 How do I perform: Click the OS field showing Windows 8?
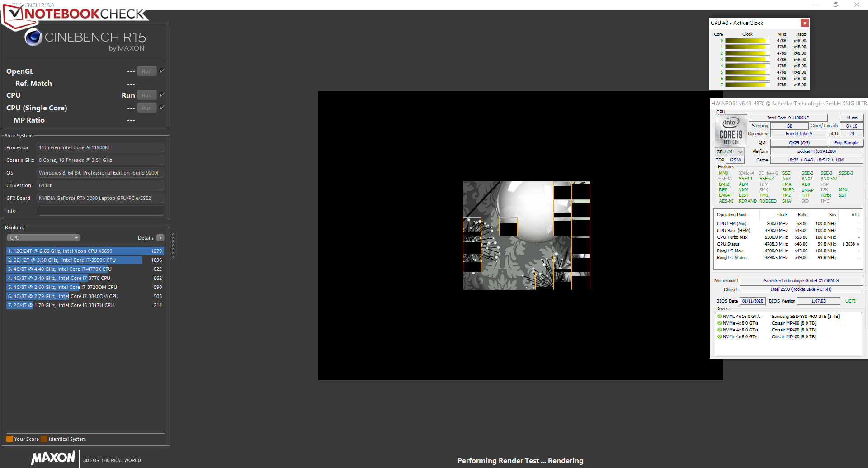100,173
